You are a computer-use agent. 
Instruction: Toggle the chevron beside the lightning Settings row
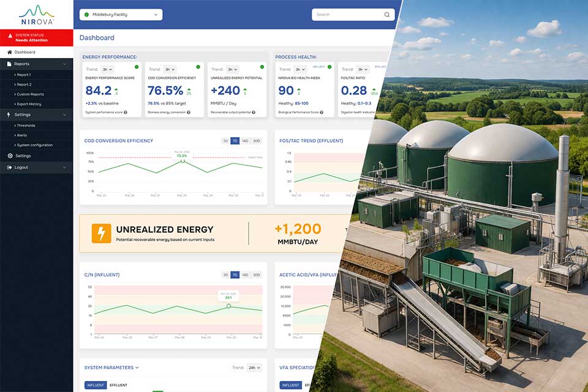(x=64, y=115)
